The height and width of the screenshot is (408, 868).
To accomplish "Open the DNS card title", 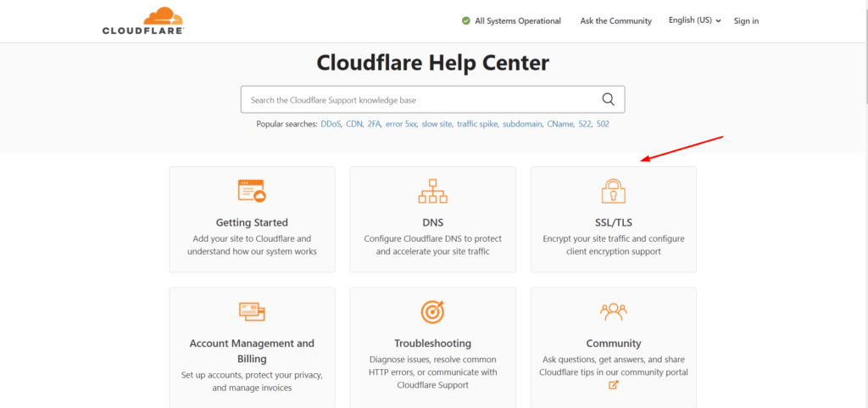I will pyautogui.click(x=433, y=222).
